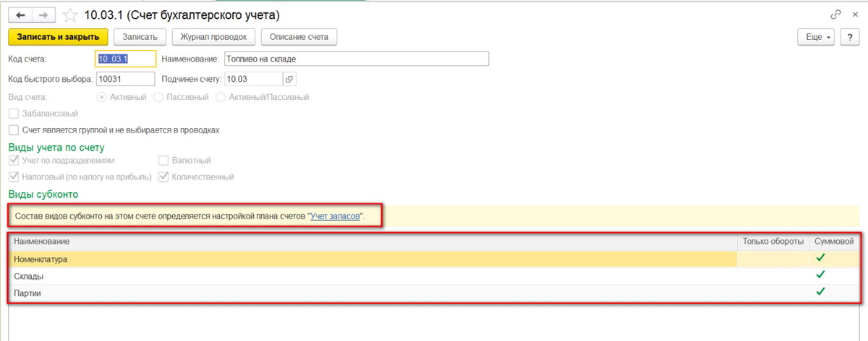Expand the Еще dropdown menu

(x=816, y=37)
